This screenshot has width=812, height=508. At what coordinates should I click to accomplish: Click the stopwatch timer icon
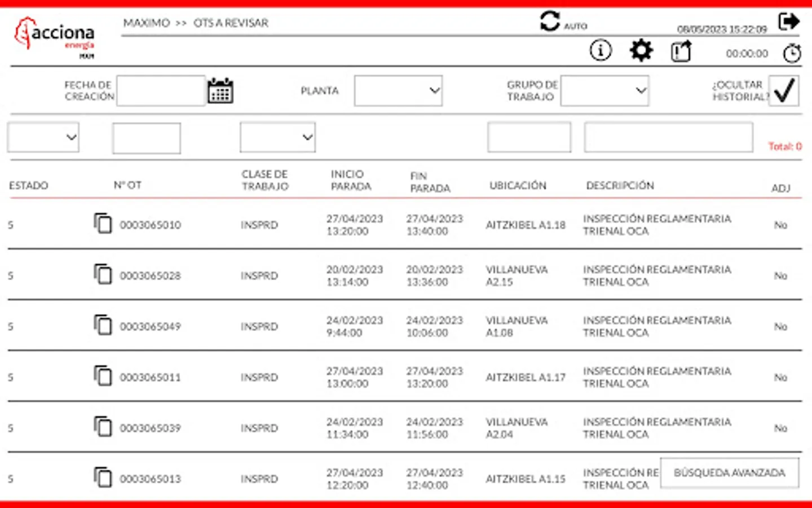pyautogui.click(x=792, y=53)
